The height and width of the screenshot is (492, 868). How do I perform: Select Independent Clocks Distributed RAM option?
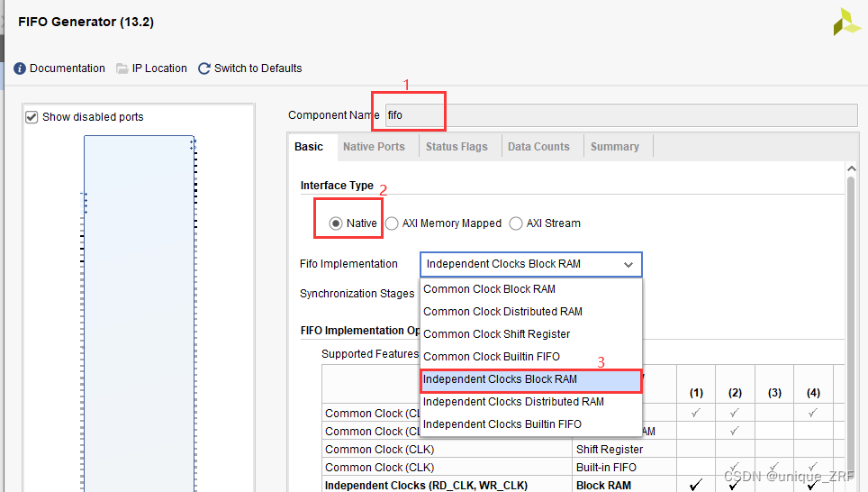tap(513, 402)
